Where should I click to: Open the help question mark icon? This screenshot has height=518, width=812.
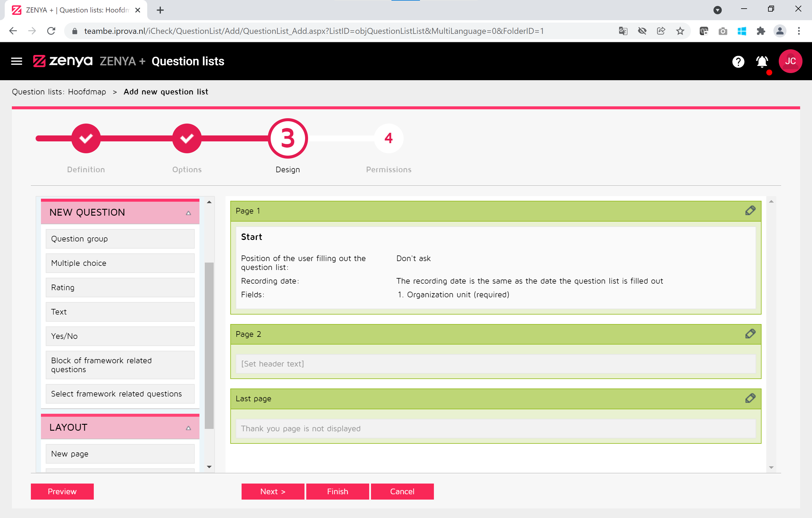(x=738, y=61)
